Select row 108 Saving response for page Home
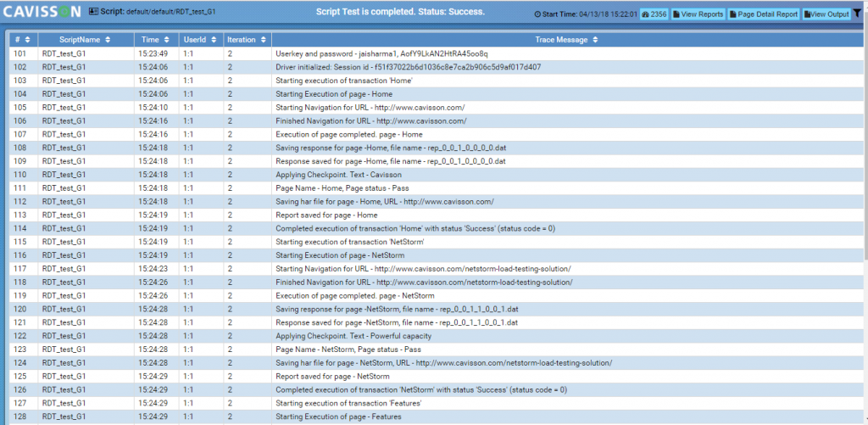The width and height of the screenshot is (868, 425). [x=390, y=148]
